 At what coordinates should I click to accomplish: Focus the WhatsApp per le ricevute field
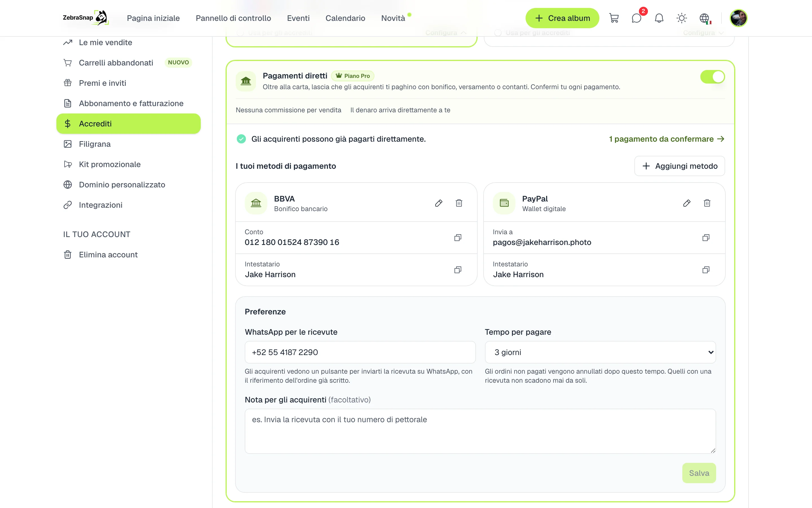360,352
